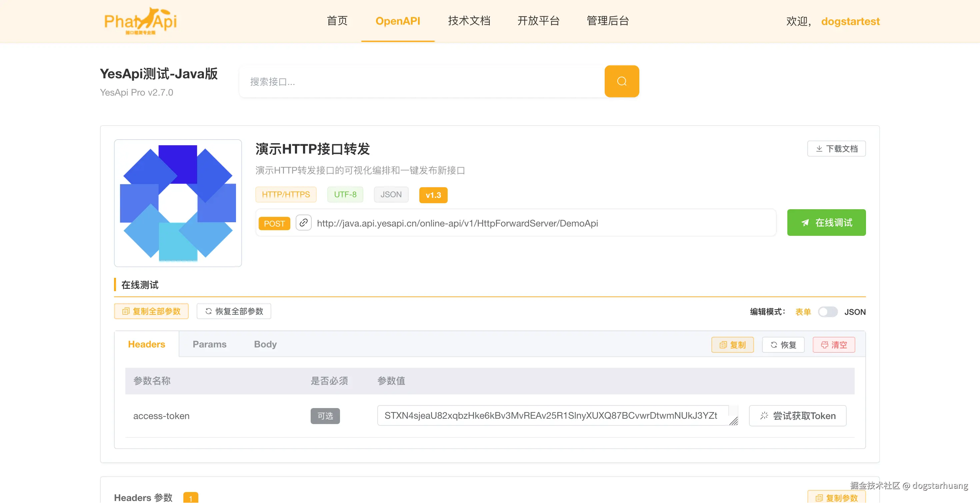Click the PhalApi logo
This screenshot has width=980, height=503.
(140, 21)
